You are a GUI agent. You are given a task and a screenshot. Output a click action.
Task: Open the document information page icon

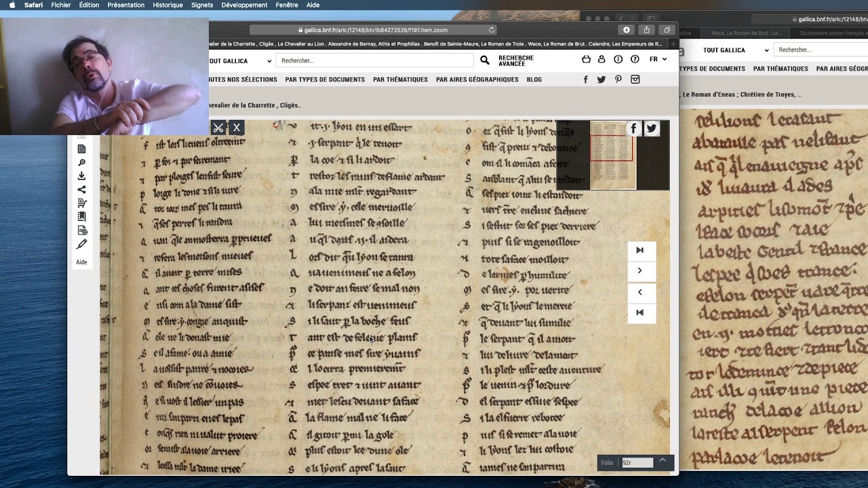click(82, 149)
